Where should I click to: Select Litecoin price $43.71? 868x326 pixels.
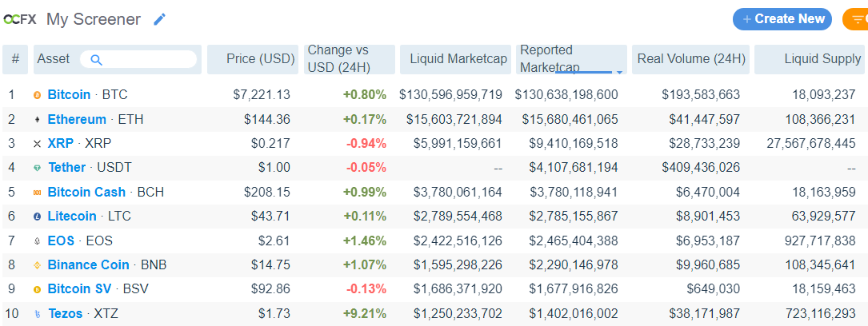[x=270, y=216]
